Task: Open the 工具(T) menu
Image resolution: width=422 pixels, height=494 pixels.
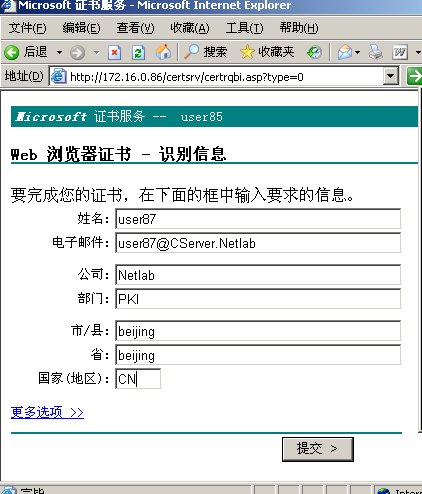Action: pos(244,28)
